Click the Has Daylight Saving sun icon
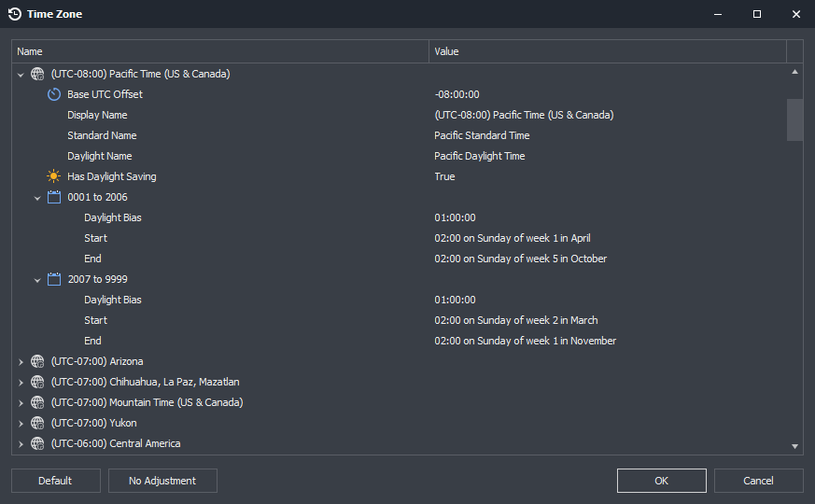 53,176
